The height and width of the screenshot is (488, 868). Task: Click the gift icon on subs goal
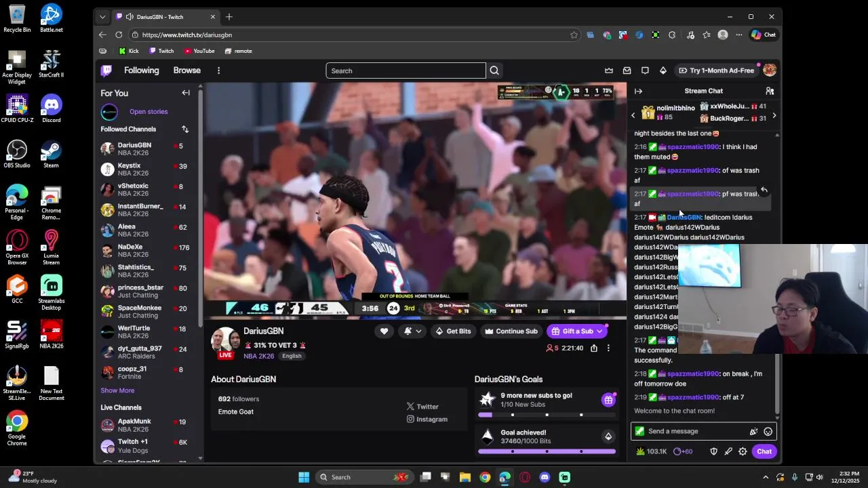pyautogui.click(x=608, y=400)
